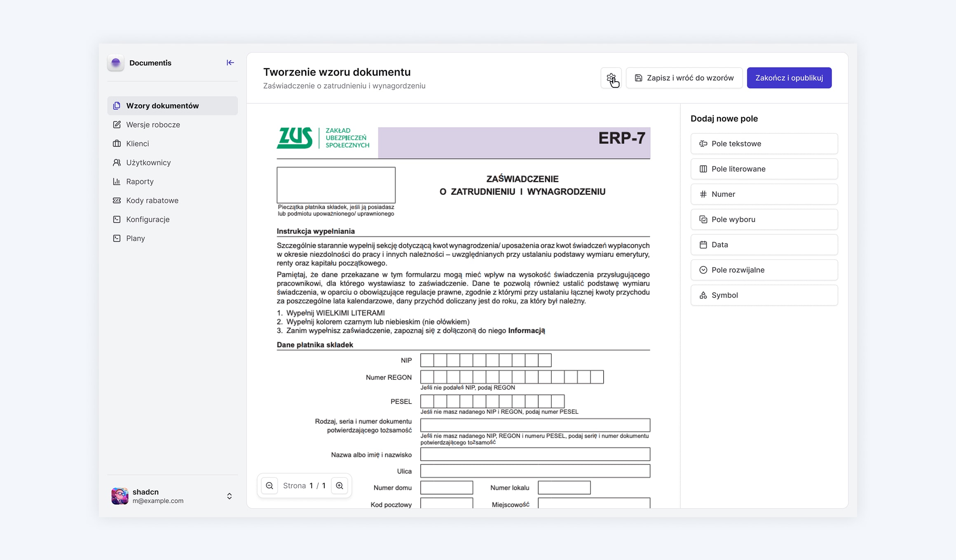
Task: Add a Pole literowane field
Action: 764,169
